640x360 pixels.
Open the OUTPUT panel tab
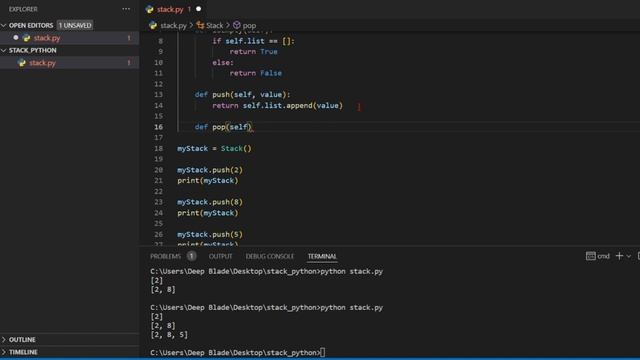tap(220, 256)
